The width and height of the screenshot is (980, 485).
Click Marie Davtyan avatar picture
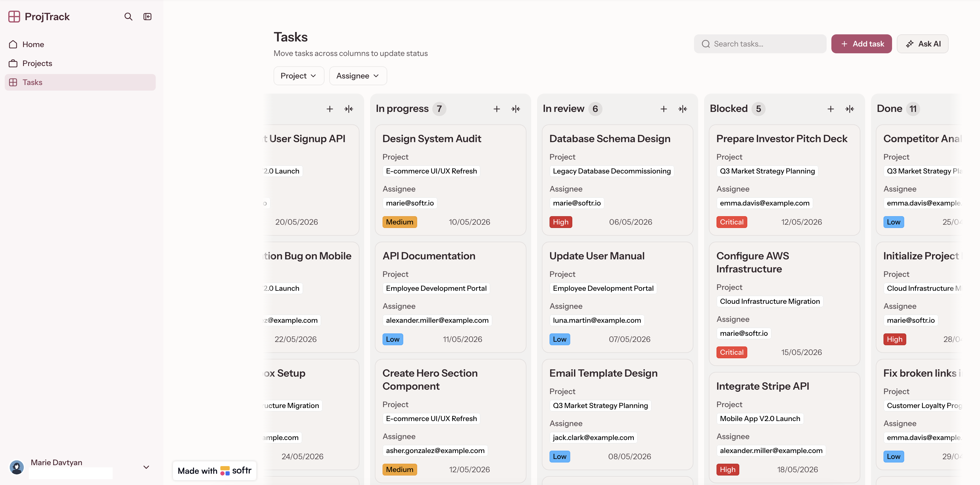pyautogui.click(x=16, y=467)
